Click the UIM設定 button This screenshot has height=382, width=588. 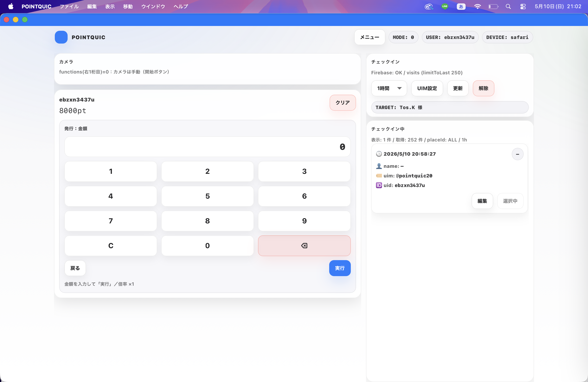(427, 88)
